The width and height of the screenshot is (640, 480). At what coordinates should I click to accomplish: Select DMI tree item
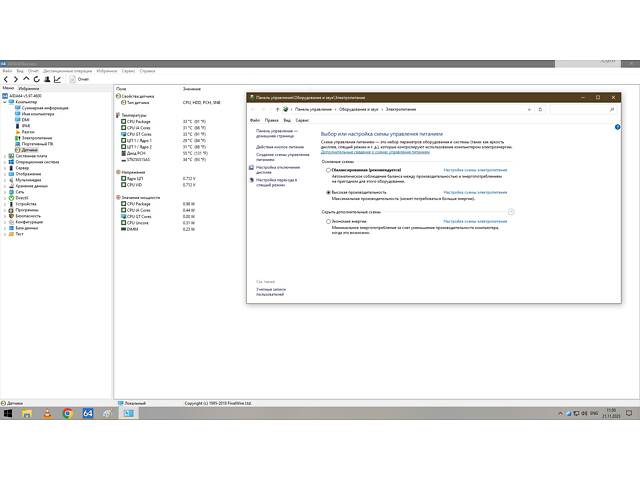25,120
